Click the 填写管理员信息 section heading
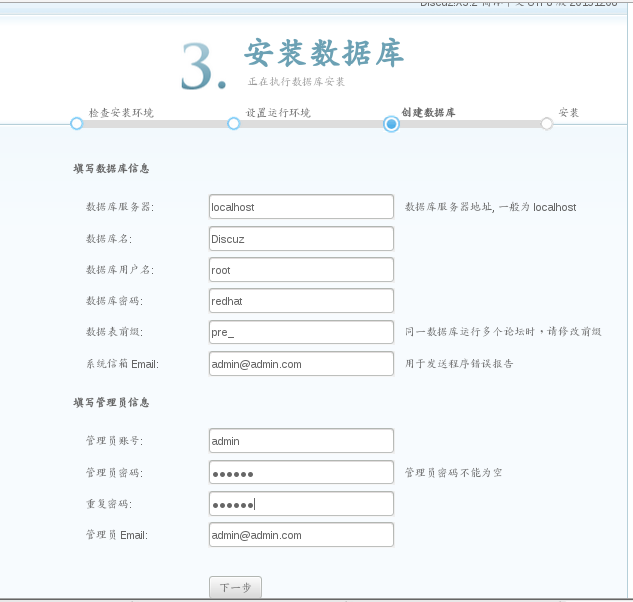 pos(111,402)
